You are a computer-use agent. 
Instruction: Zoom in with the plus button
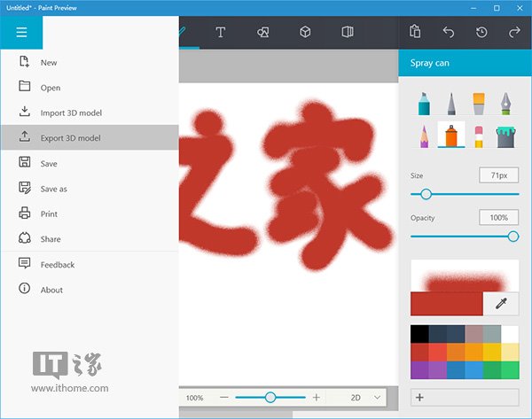click(317, 398)
